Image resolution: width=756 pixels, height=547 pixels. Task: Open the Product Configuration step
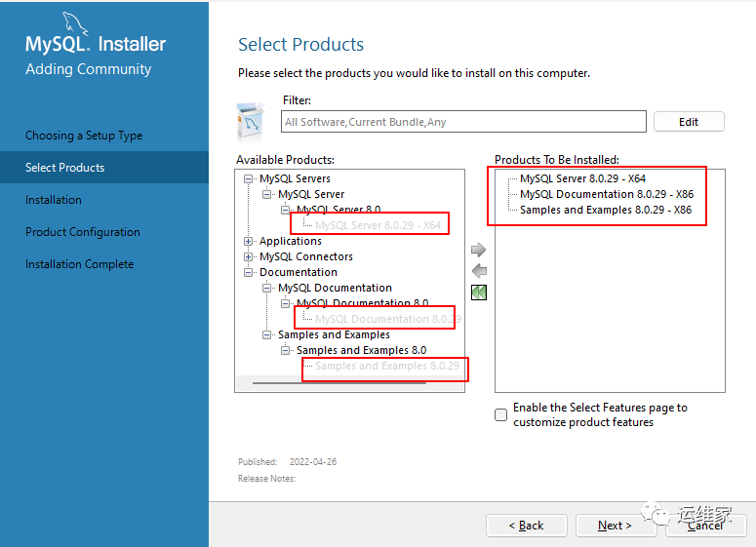[x=83, y=232]
